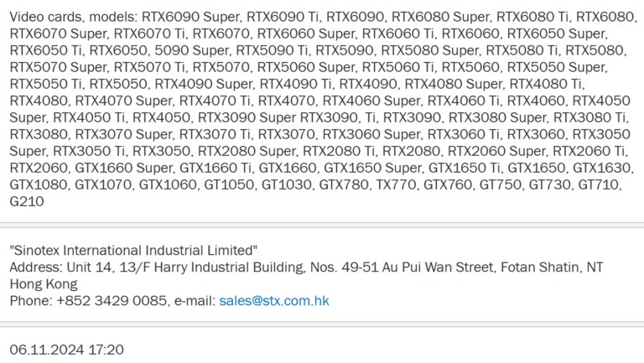Click the RTX4090 Ti model text
Viewport: 644px width, 363px height.
tap(295, 84)
